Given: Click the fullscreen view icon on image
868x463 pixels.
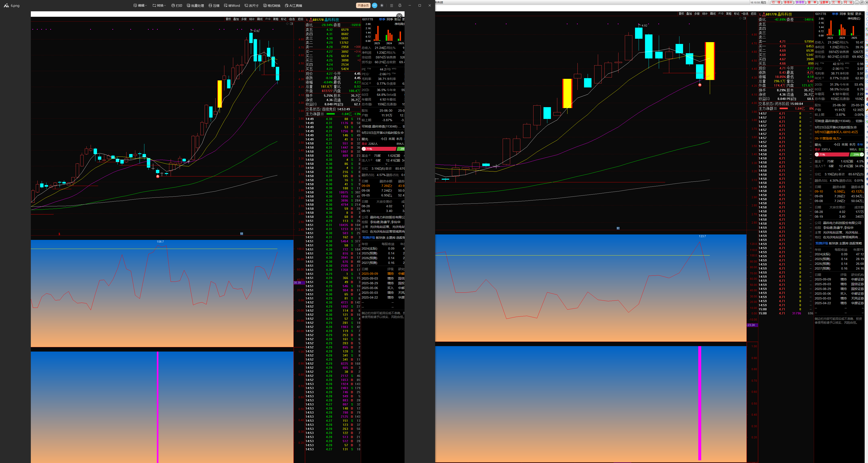Looking at the screenshot, I should pyautogui.click(x=399, y=16).
